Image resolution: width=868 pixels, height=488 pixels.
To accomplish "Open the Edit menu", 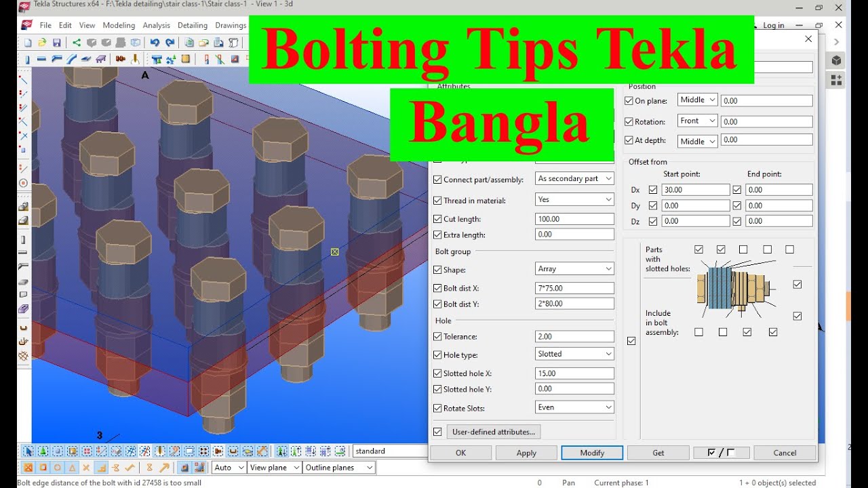I will [65, 25].
